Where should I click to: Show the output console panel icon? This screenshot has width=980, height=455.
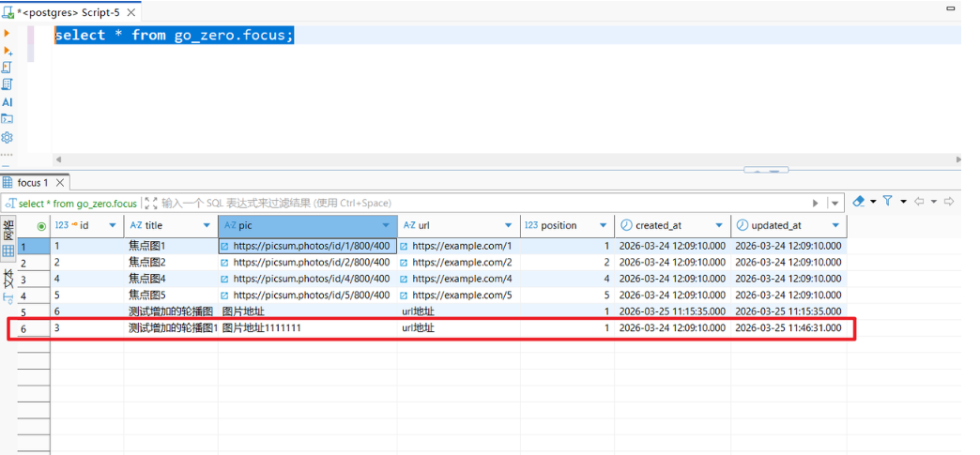coord(8,119)
